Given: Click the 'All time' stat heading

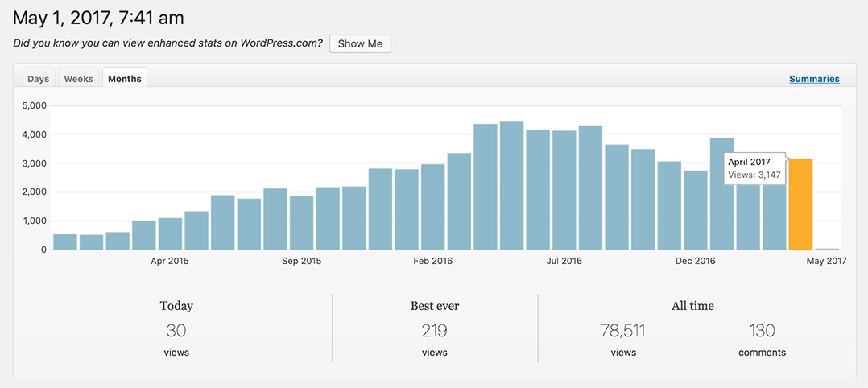Looking at the screenshot, I should [x=692, y=306].
